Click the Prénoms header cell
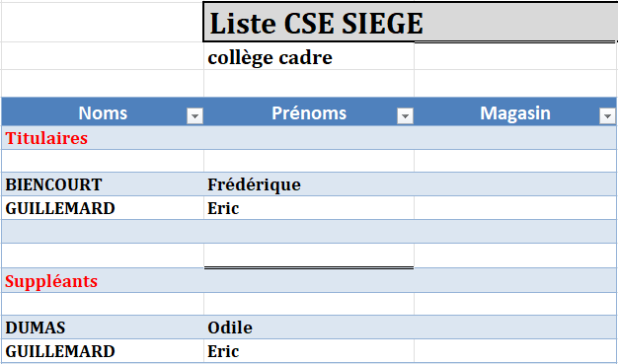 tap(309, 111)
